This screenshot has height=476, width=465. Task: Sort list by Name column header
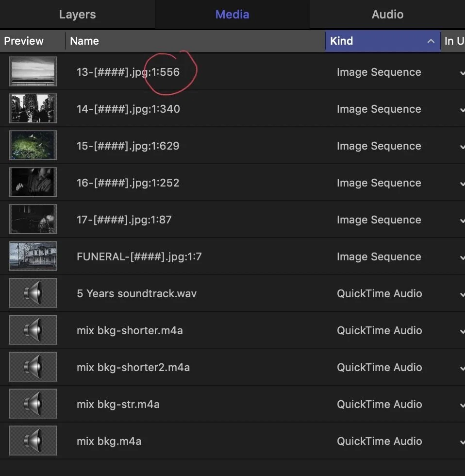click(195, 41)
